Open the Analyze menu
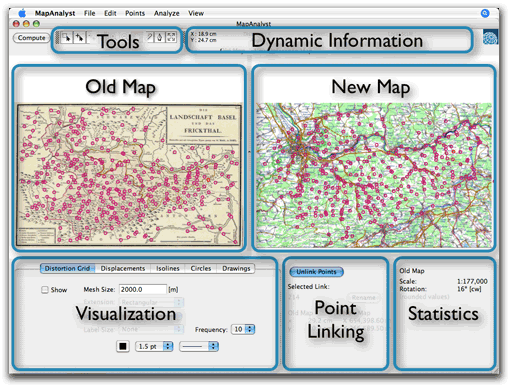This screenshot has width=513, height=386. pos(166,13)
